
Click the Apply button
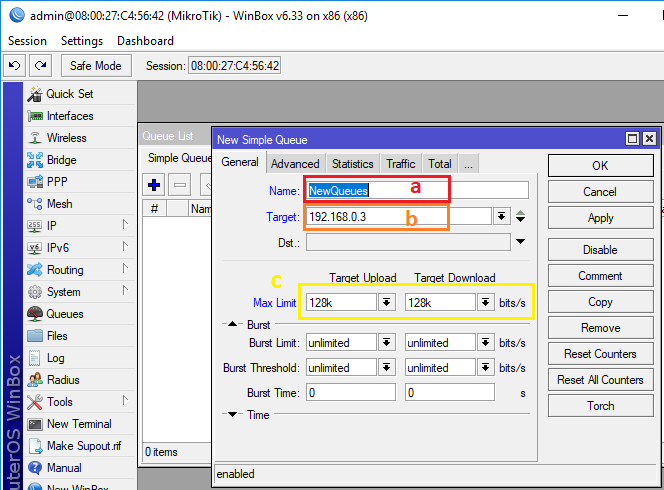click(x=600, y=218)
